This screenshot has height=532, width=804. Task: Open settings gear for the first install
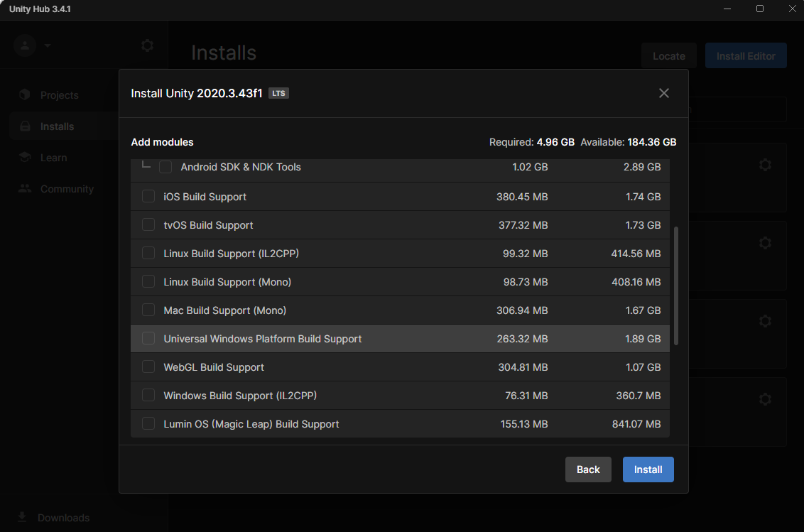coord(764,165)
